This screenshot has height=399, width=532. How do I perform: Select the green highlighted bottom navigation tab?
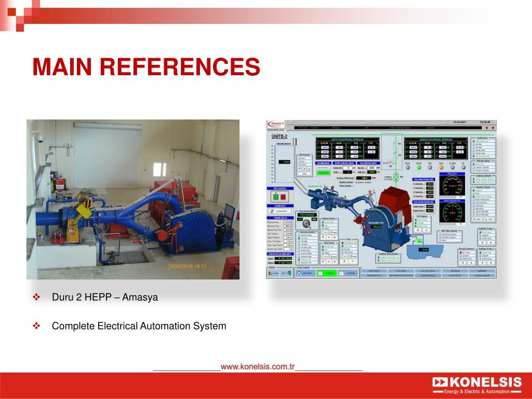pyautogui.click(x=326, y=273)
